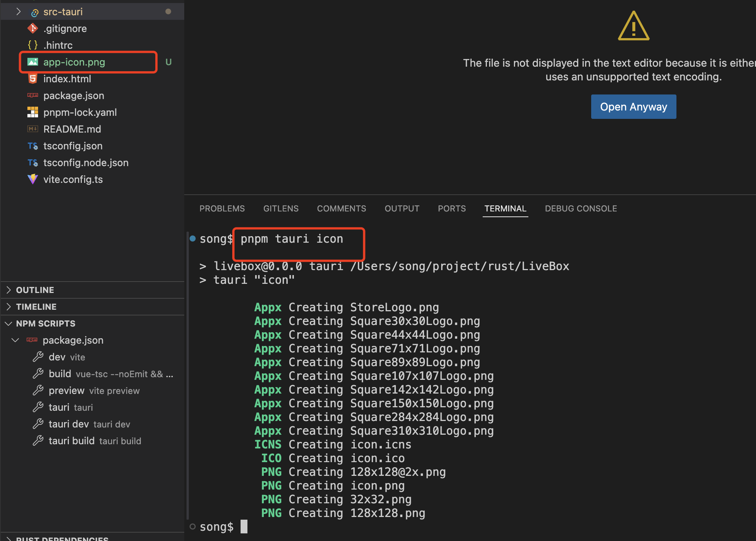756x541 pixels.
Task: Click the HTML5 icon next to index.html
Action: tap(33, 79)
